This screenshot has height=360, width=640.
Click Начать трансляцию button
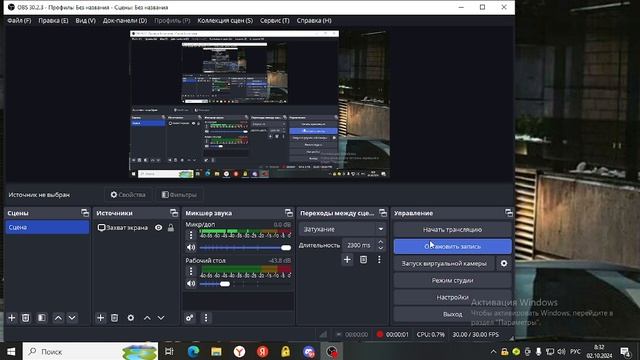pyautogui.click(x=452, y=229)
